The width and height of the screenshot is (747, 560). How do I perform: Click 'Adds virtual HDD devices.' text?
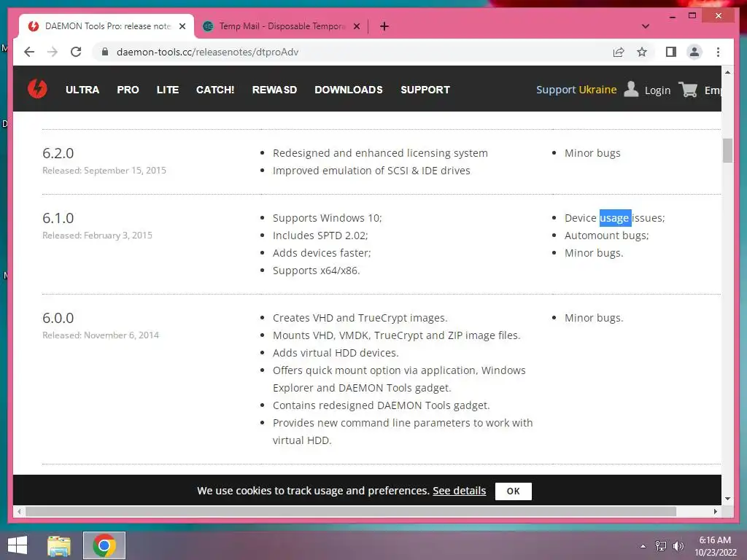(x=336, y=353)
